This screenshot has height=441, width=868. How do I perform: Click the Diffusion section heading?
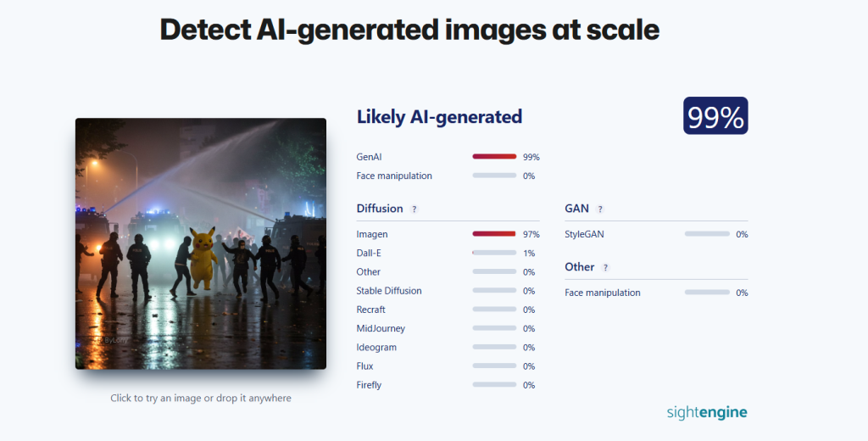click(x=380, y=209)
